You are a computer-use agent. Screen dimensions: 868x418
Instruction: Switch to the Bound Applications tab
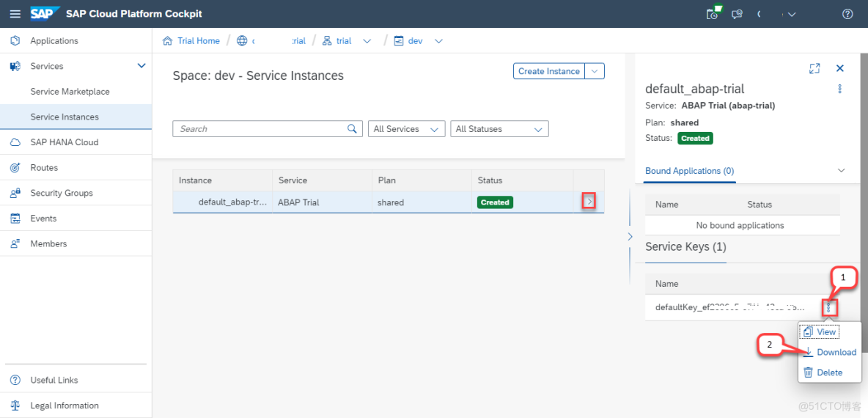[x=689, y=171]
